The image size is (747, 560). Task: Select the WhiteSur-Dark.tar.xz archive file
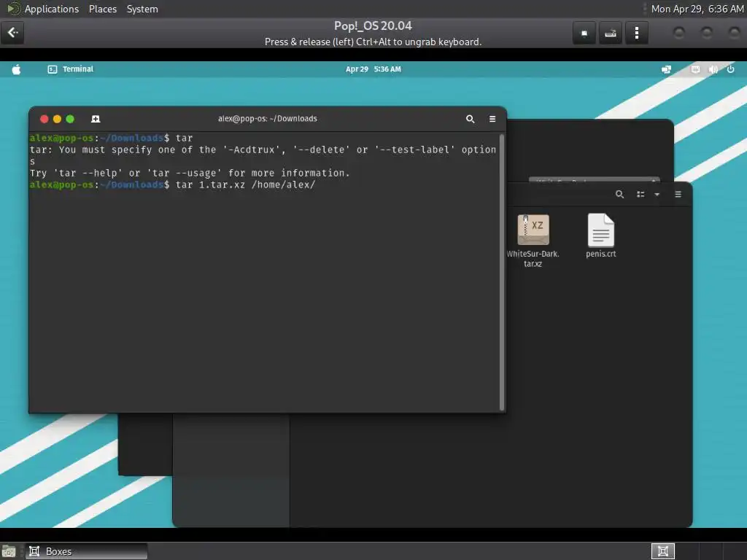tap(533, 241)
